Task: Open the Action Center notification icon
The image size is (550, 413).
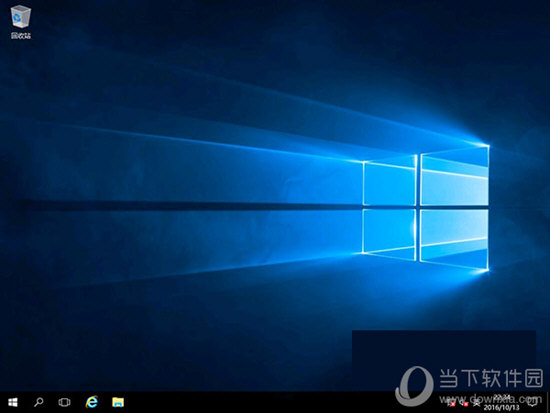Action: pos(532,402)
